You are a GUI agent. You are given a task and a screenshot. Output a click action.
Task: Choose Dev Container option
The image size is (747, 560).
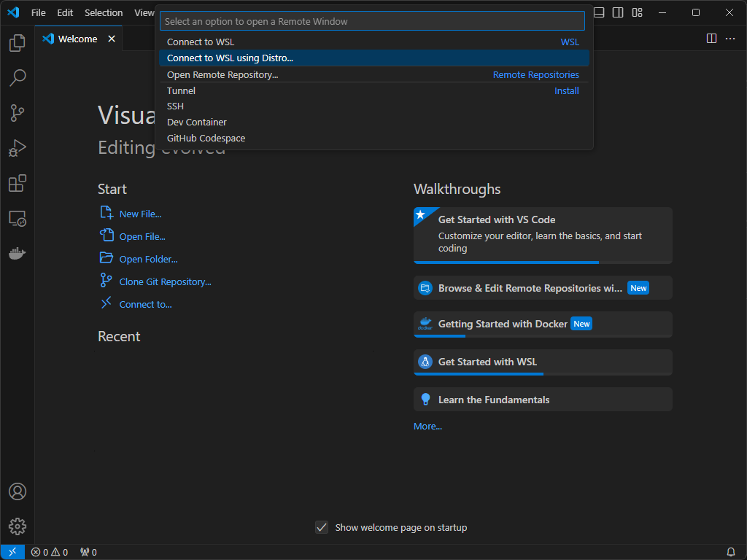click(x=374, y=122)
